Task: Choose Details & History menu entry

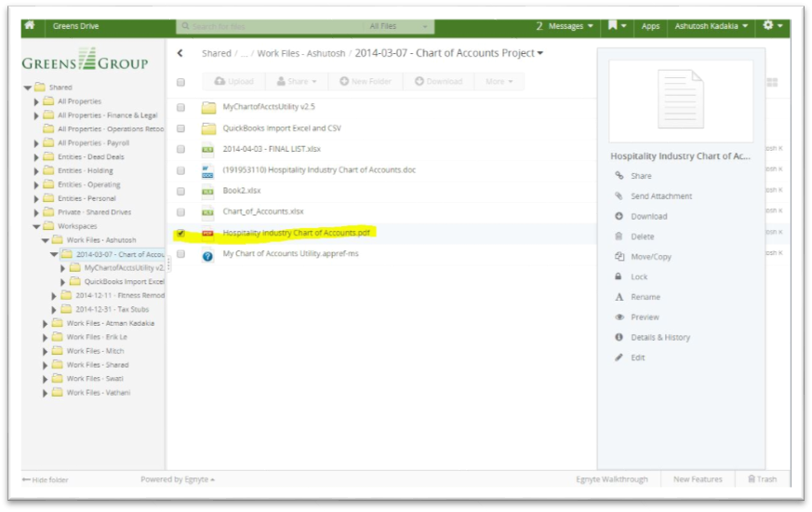Action: [x=659, y=338]
